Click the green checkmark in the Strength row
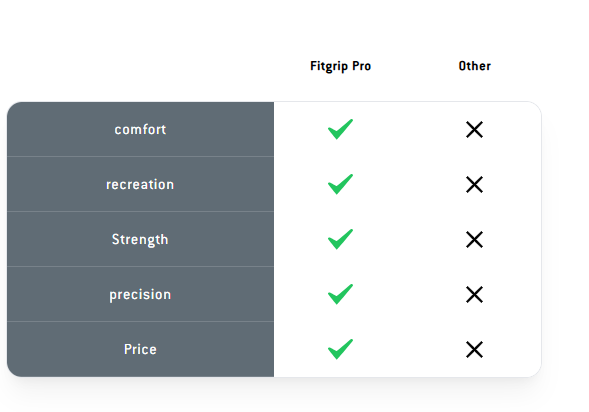Viewport: 589px width, 412px height. [340, 239]
